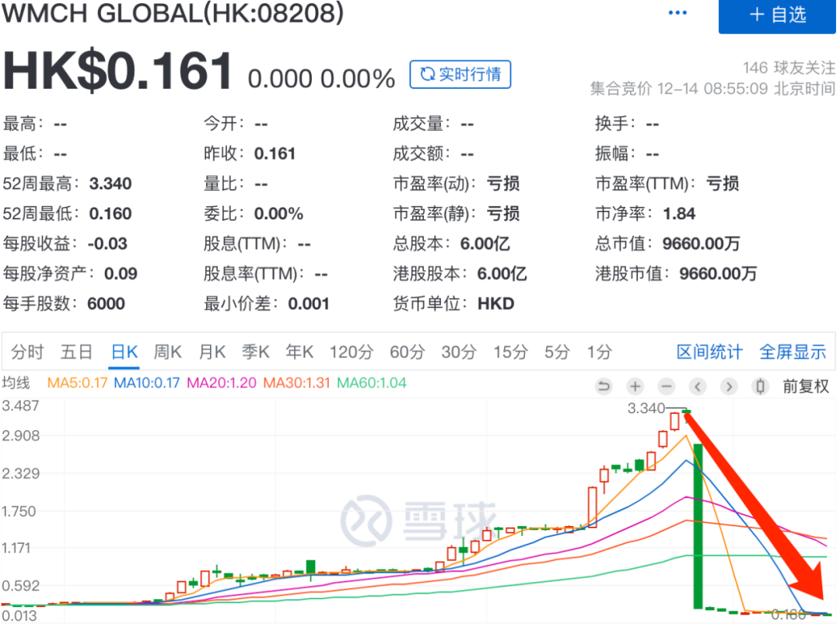The width and height of the screenshot is (840, 624).
Task: Switch to 1分 interval tab
Action: click(x=599, y=352)
